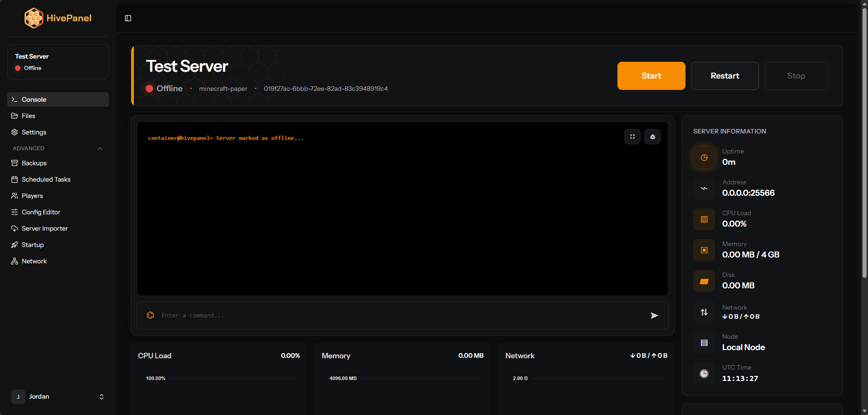
Task: Start the server
Action: [651, 76]
